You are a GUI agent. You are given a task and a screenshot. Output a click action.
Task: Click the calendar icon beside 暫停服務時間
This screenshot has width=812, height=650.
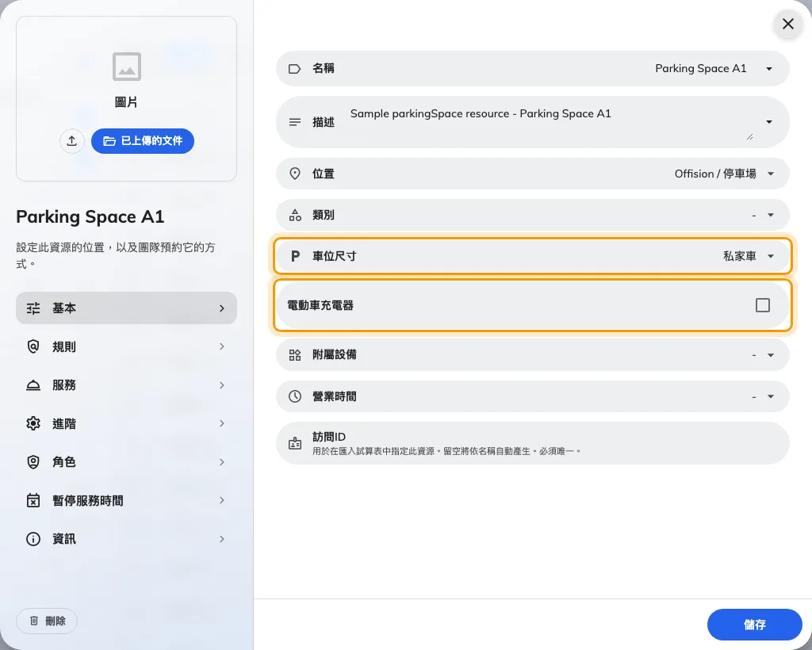(33, 500)
